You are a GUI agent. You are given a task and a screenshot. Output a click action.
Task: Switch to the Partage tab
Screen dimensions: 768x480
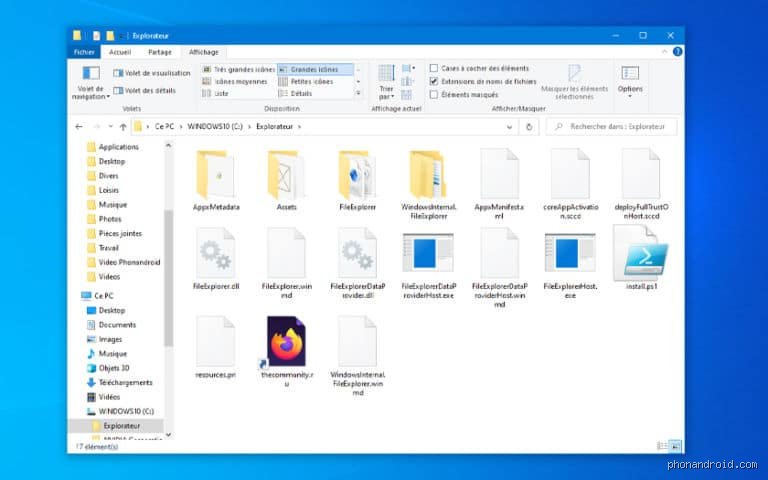(160, 52)
